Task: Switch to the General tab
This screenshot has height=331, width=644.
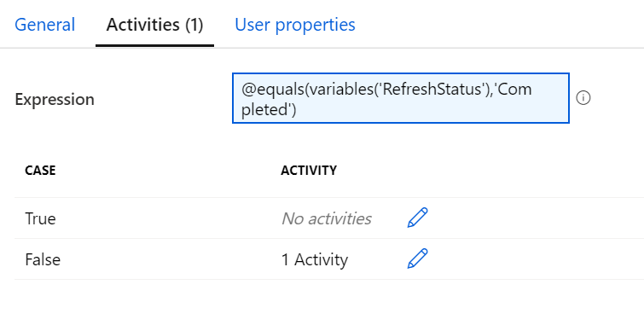Action: click(x=44, y=24)
